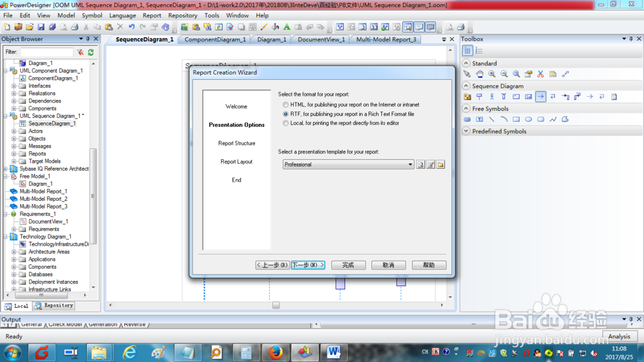Open the Symbol menu
The width and height of the screenshot is (644, 362).
coord(91,15)
